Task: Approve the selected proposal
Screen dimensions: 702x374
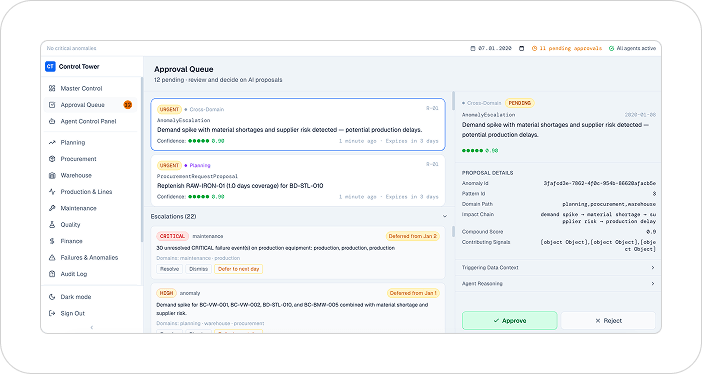Action: coord(509,321)
